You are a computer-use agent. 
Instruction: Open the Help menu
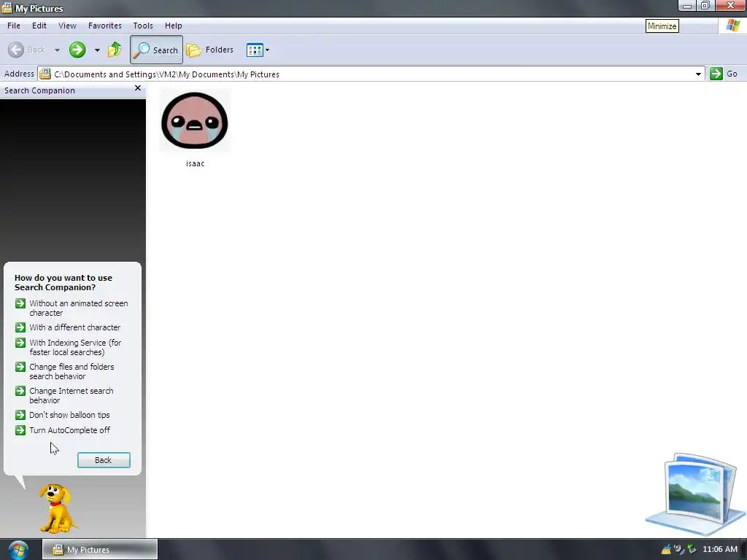(x=174, y=26)
